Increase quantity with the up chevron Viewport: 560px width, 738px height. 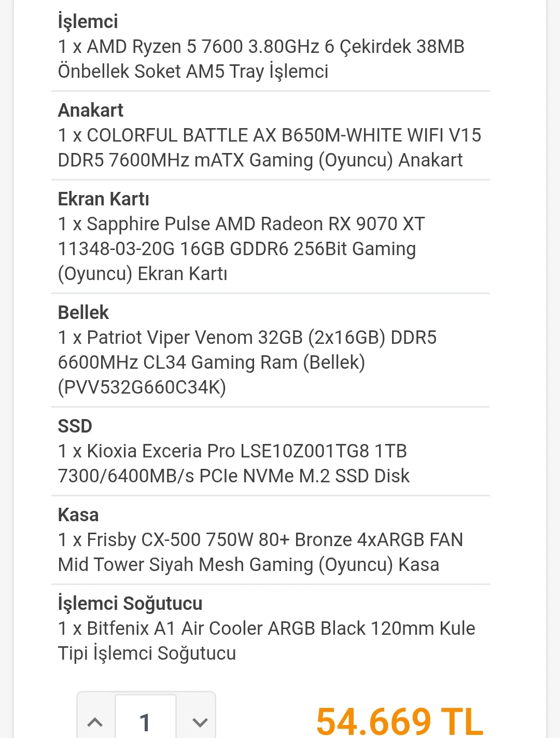click(95, 721)
